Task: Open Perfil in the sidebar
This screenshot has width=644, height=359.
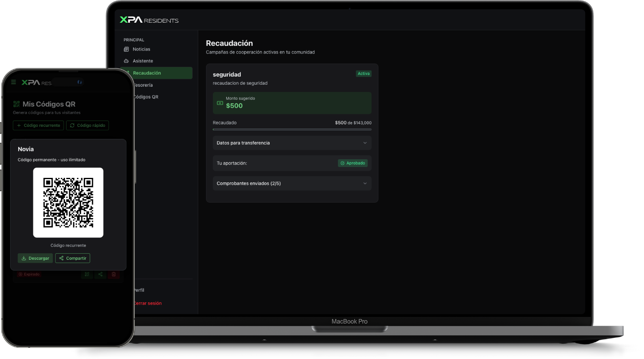Action: coord(139,290)
